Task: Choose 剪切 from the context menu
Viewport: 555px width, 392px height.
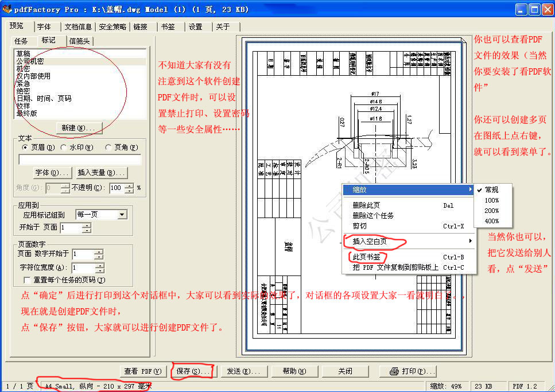Action: (408, 226)
